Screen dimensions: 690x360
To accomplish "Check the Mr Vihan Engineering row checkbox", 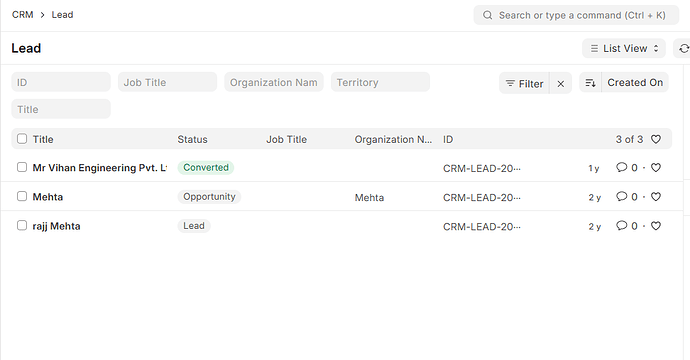I will [x=22, y=167].
